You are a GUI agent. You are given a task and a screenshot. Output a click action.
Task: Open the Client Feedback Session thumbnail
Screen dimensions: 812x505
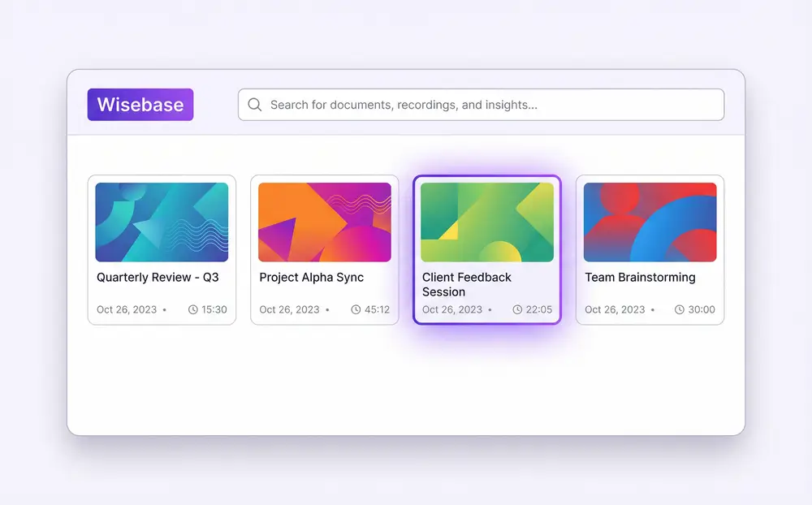(487, 222)
